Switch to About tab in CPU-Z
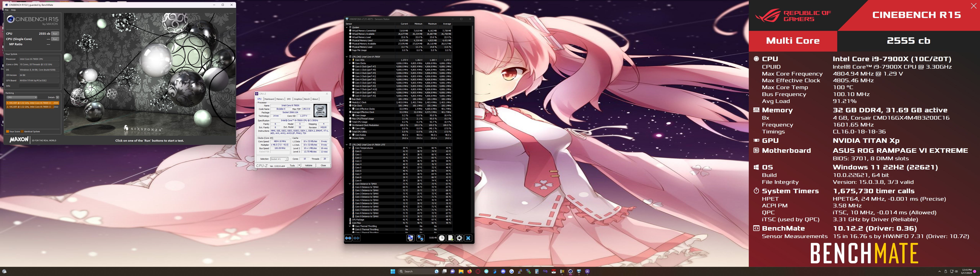The width and height of the screenshot is (980, 276). point(315,99)
